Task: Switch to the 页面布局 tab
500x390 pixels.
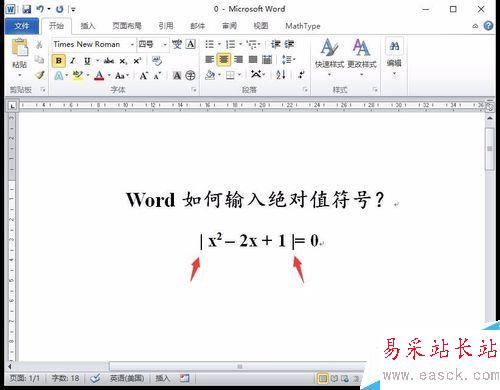Action: coord(127,26)
